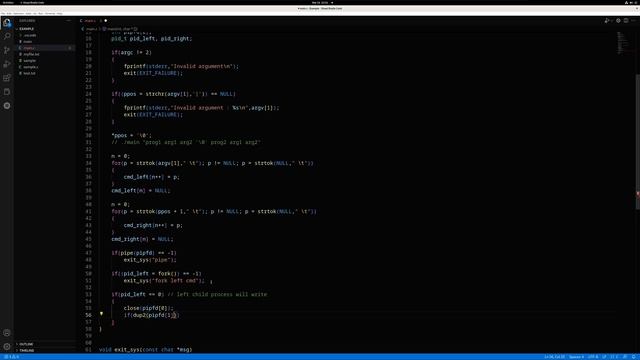Open the Manage gear icon
Screen dimensions: 640x360
pos(7,347)
